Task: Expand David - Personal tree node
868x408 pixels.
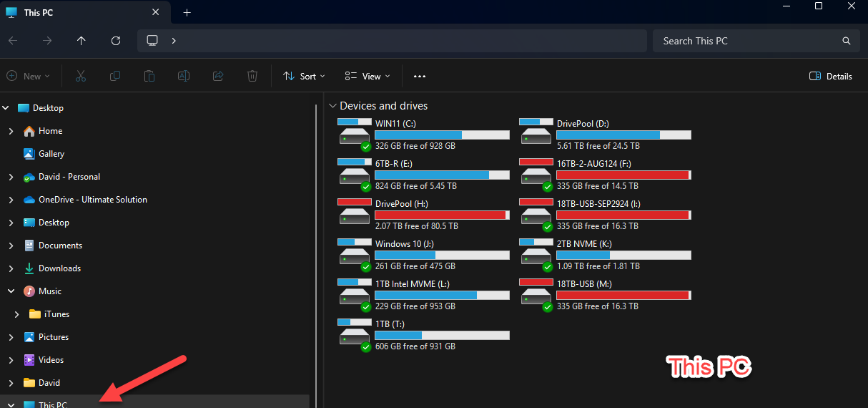Action: (x=11, y=177)
